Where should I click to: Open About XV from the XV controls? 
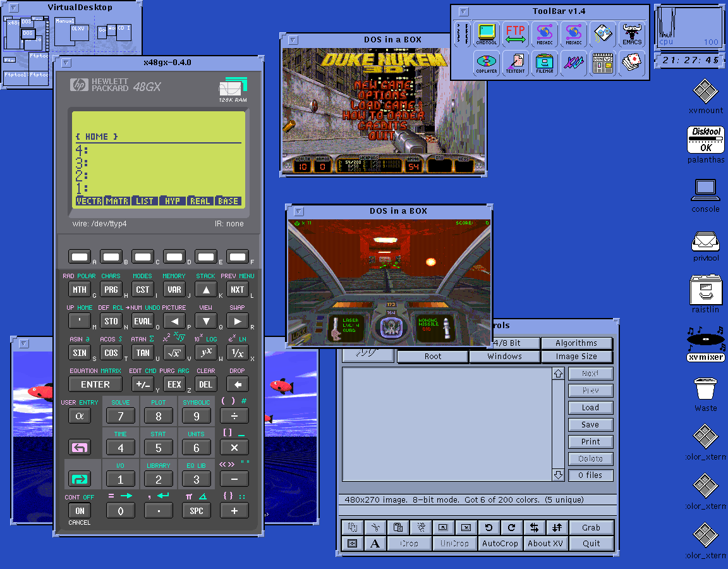tap(545, 543)
